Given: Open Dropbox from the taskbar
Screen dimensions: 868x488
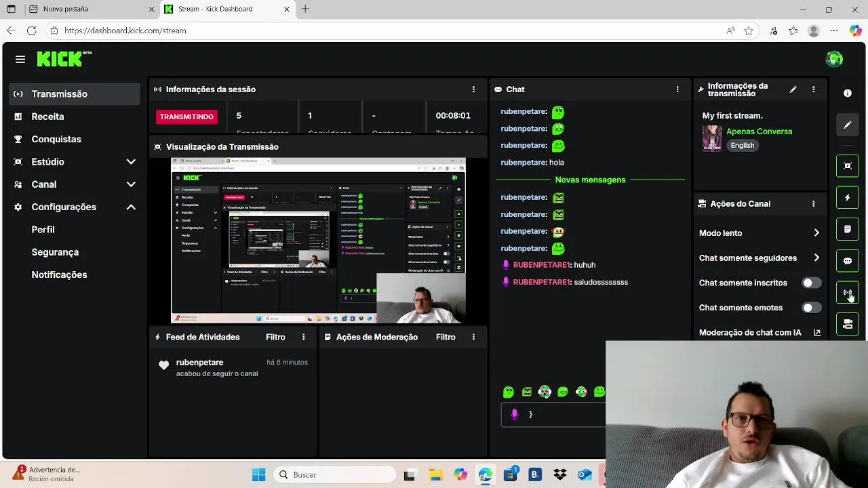Looking at the screenshot, I should [560, 474].
